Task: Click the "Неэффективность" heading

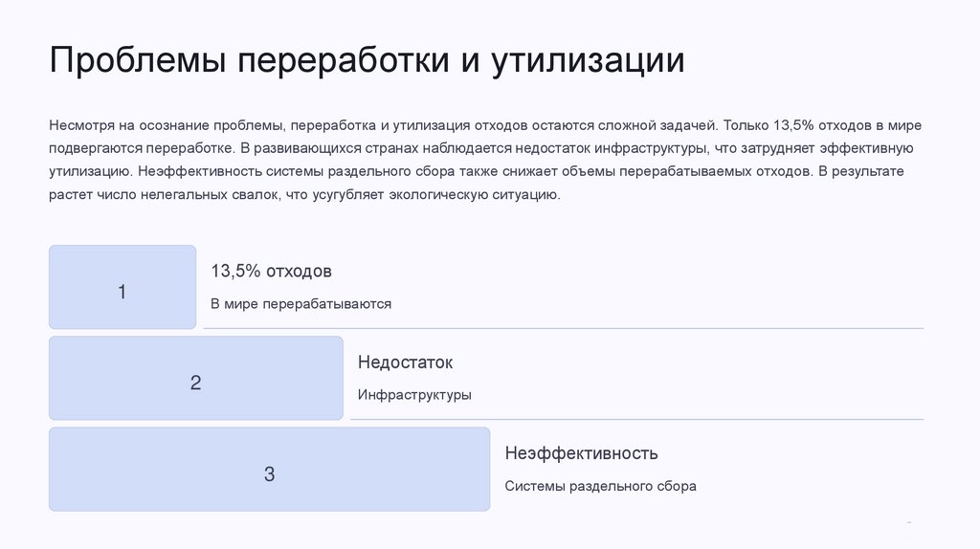Action: coord(581,452)
